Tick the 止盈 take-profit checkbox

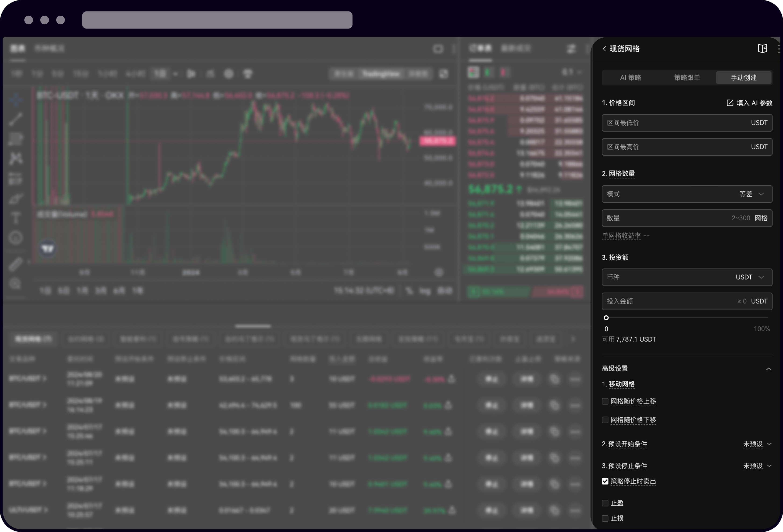click(605, 503)
